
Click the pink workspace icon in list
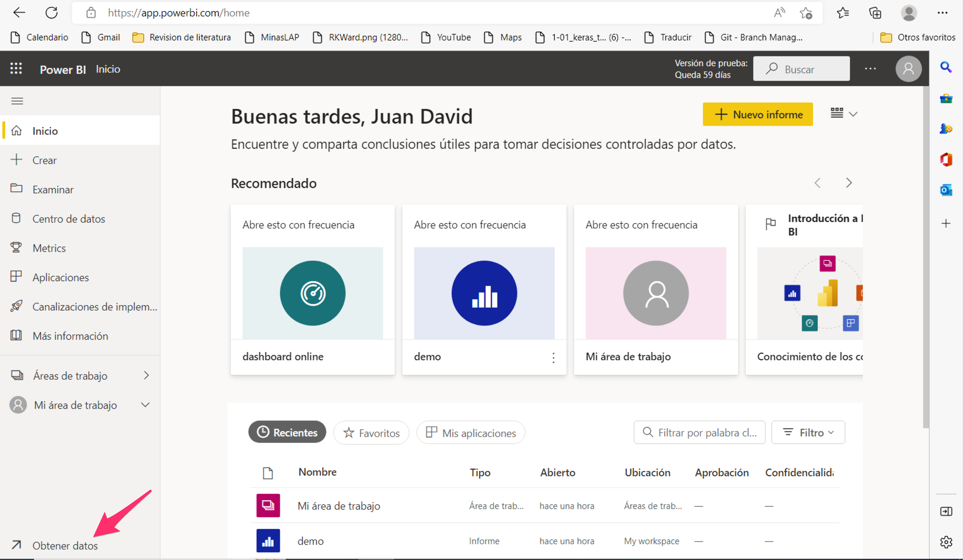click(x=268, y=505)
